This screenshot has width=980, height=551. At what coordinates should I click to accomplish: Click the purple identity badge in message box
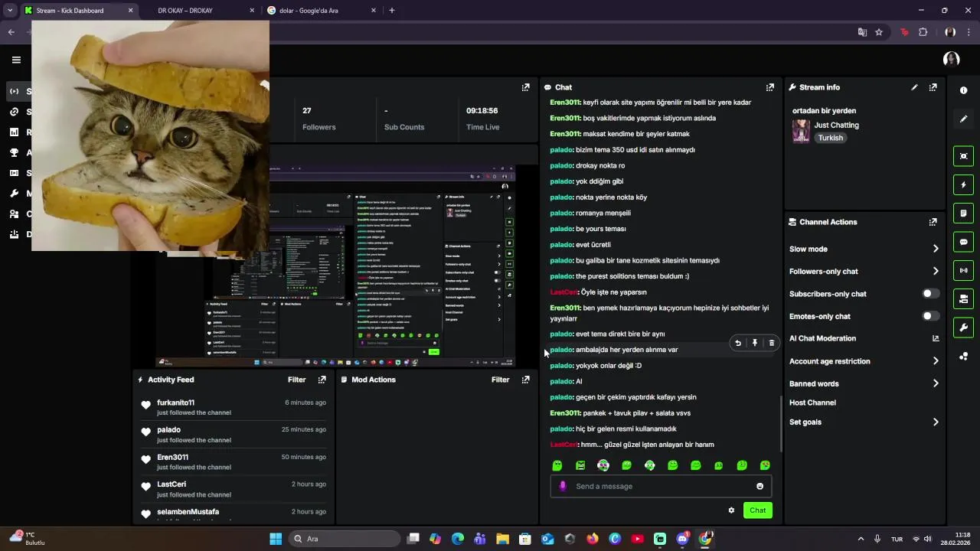(x=563, y=486)
